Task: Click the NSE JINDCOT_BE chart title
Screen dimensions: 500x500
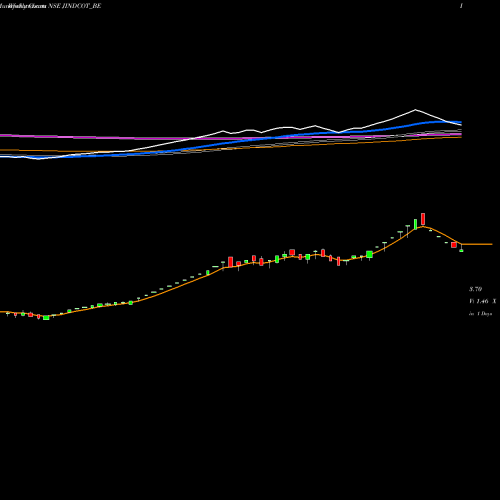Action: tap(75, 6)
